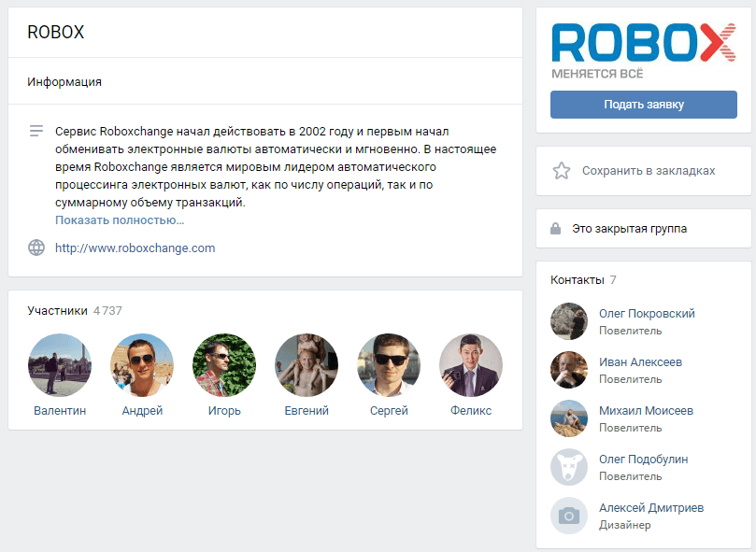Open the Участники members list heading
This screenshot has height=552, width=756.
[x=57, y=310]
